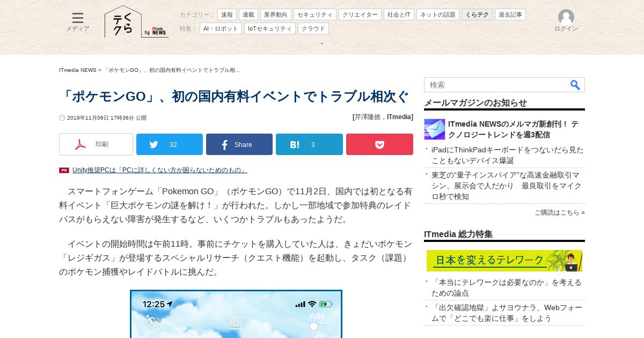This screenshot has height=338, width=644.
Task: Open the メディア hamburger menu
Action: pyautogui.click(x=78, y=22)
